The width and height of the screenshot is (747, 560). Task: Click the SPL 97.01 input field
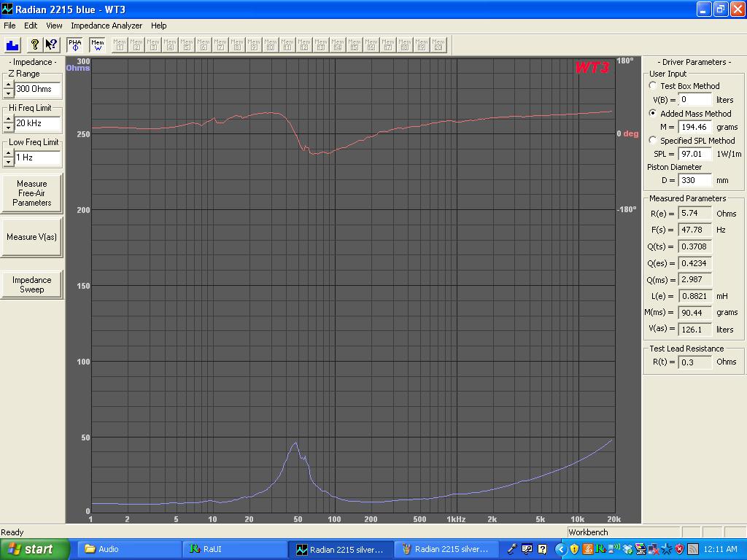tap(695, 154)
